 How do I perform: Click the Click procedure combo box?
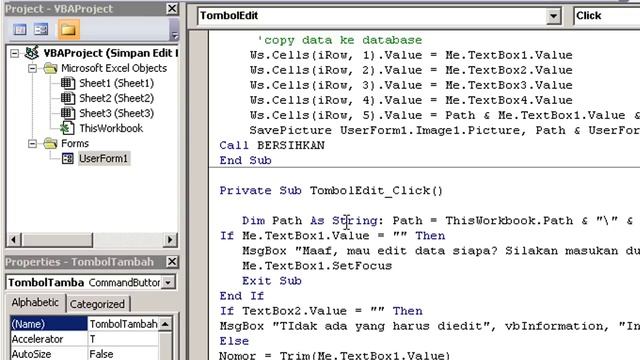click(607, 16)
